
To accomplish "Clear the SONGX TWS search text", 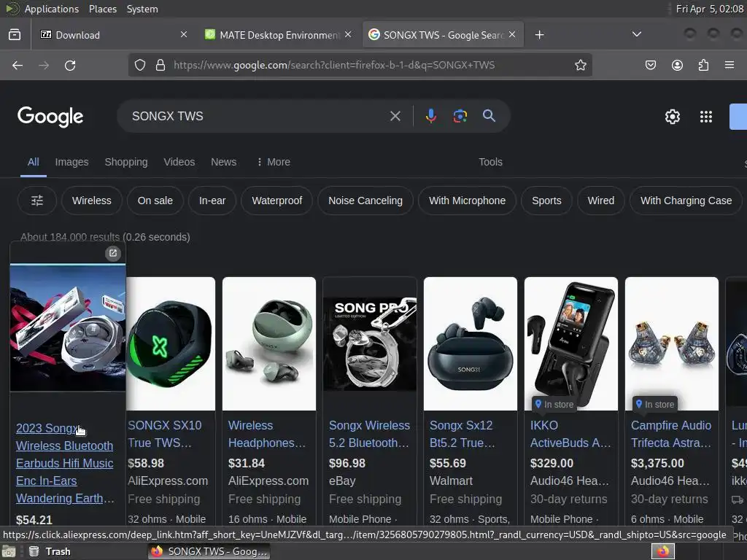I will pyautogui.click(x=395, y=116).
